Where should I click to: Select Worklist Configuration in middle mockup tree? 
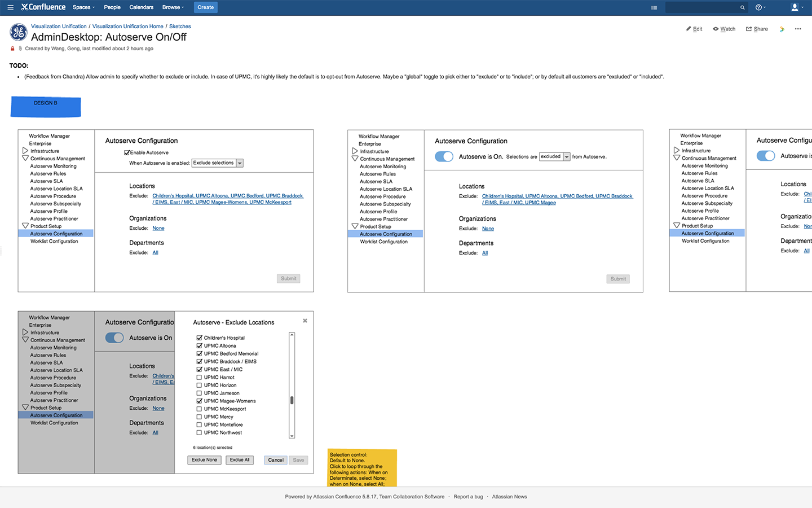(x=383, y=242)
